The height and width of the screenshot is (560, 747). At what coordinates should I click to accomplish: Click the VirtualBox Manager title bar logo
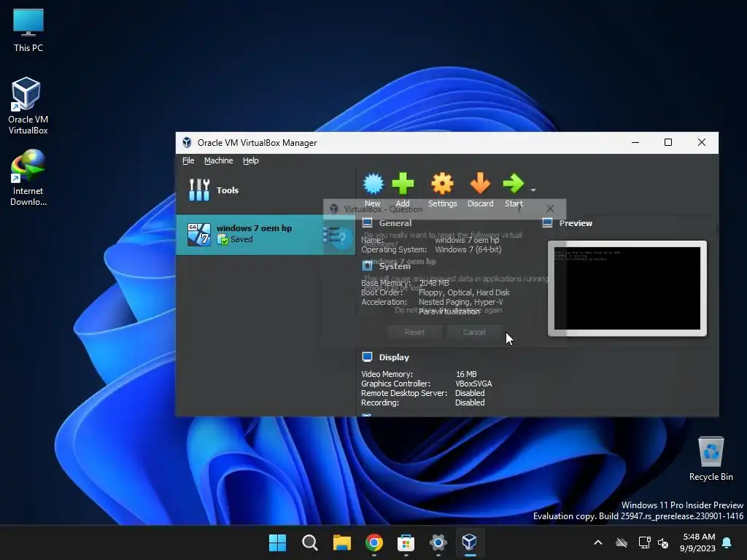[x=187, y=142]
